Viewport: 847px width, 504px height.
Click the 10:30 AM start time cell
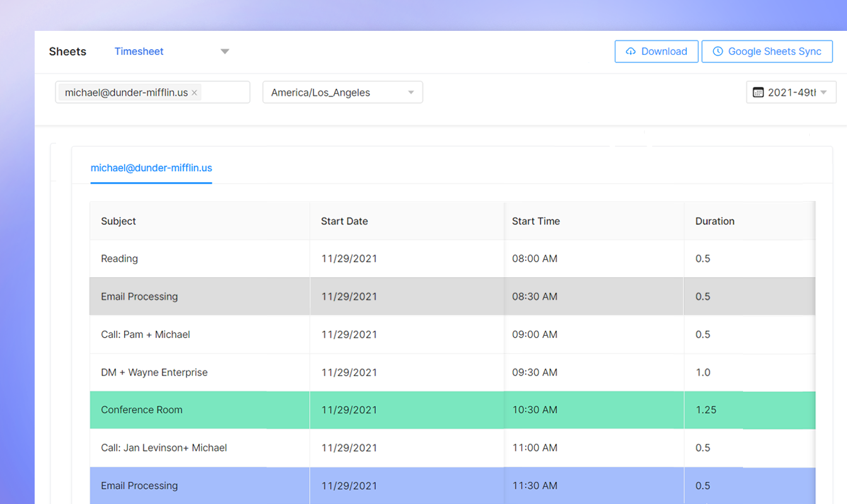594,410
